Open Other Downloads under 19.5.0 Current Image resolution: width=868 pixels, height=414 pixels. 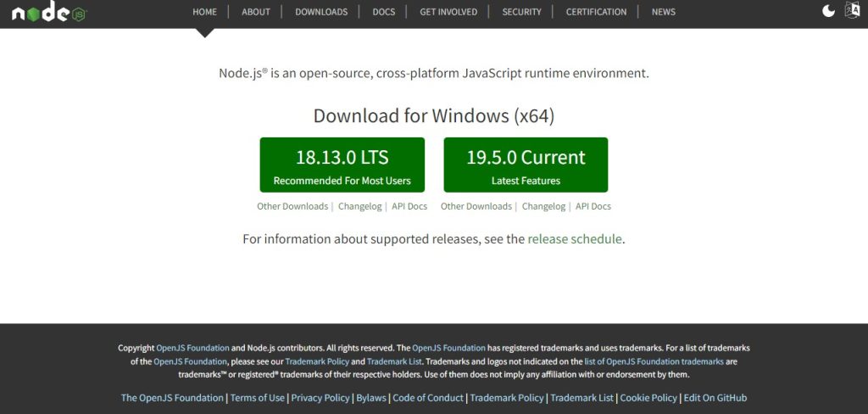(476, 206)
